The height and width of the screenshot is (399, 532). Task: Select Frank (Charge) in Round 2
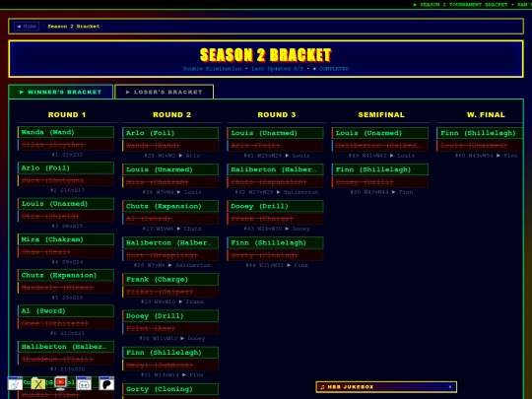[x=170, y=280]
